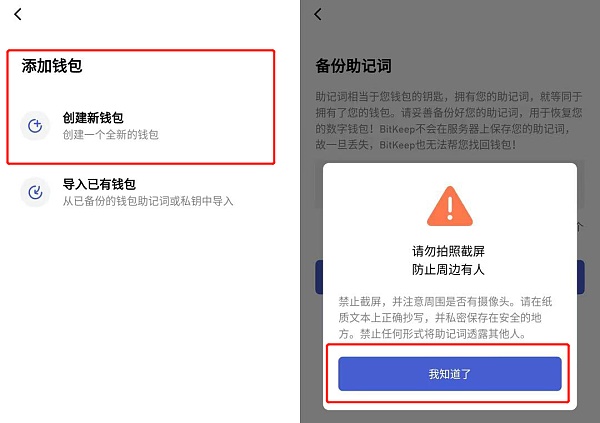The image size is (600, 423).
Task: Confirm with the 我知道了 button
Action: [x=450, y=374]
